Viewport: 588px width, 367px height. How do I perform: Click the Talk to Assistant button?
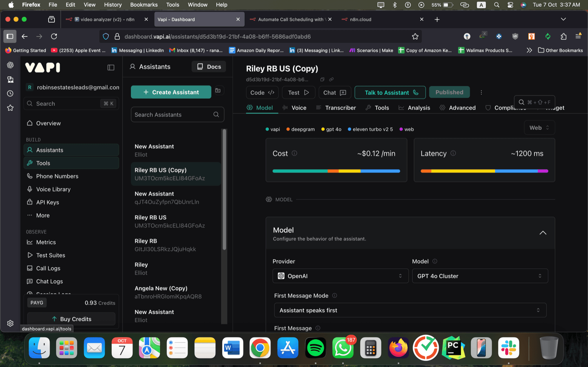pos(390,92)
